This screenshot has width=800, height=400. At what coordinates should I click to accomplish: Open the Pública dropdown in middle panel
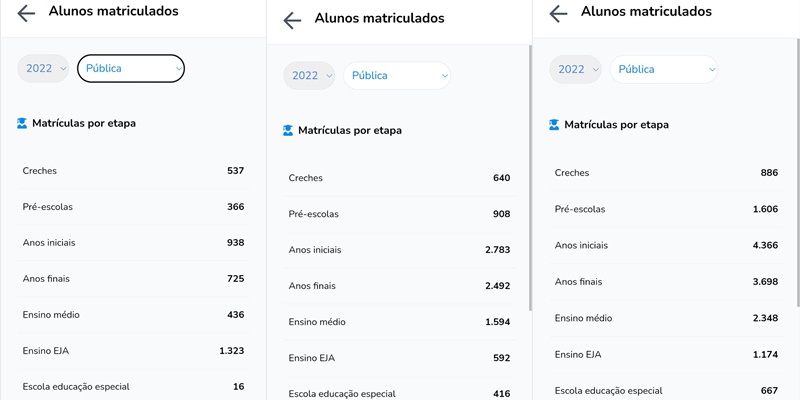click(397, 76)
